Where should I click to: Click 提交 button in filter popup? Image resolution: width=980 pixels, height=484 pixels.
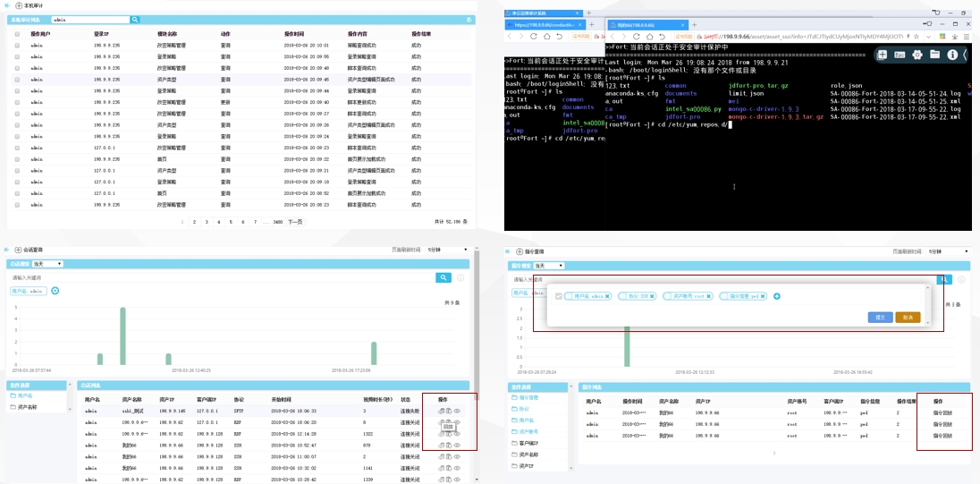pos(880,317)
